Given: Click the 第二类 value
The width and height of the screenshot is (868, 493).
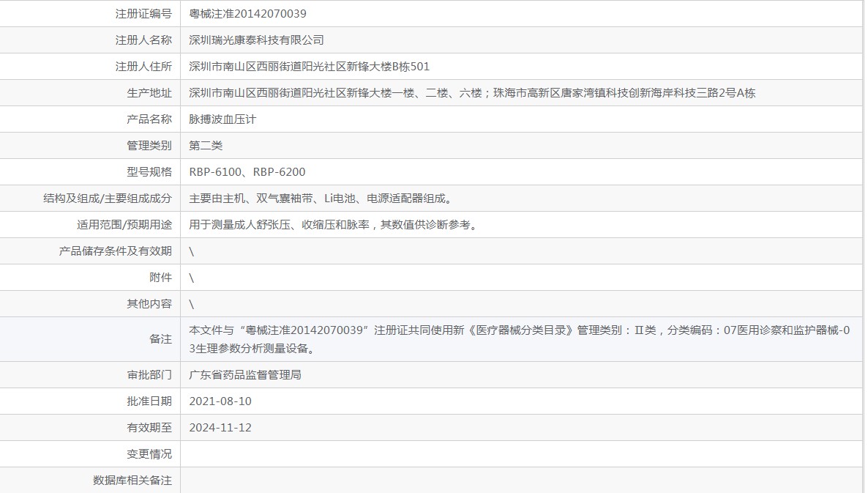Looking at the screenshot, I should [206, 146].
